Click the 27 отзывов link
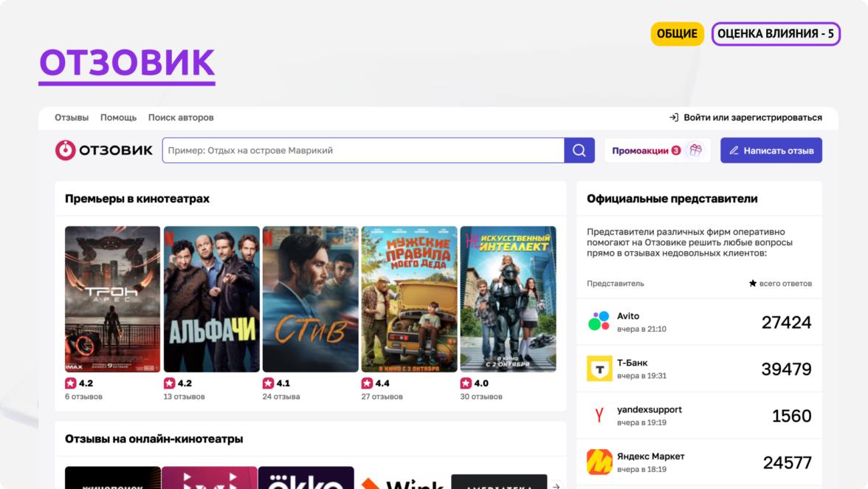 [x=382, y=397]
